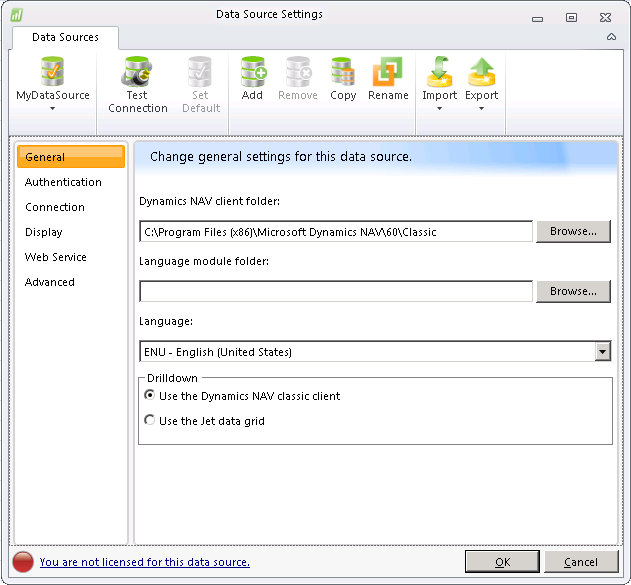Viewport: 631px width, 585px height.
Task: Click the Import data sources icon
Action: 439,72
